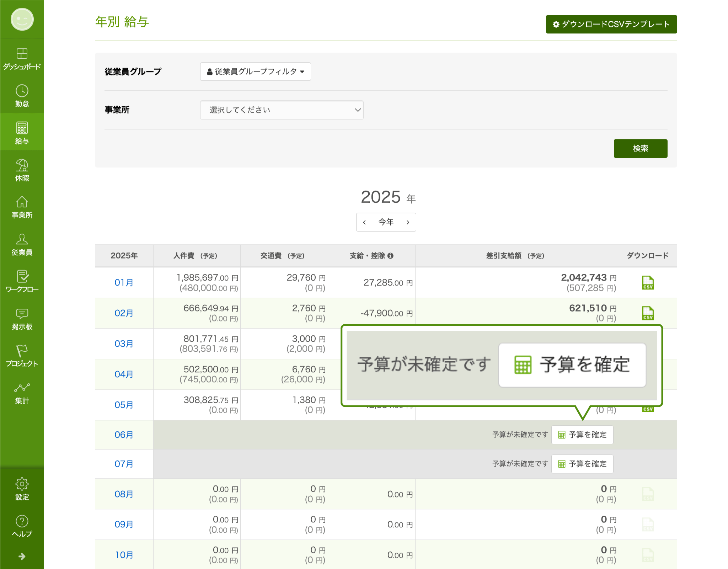This screenshot has height=569, width=728.
Task: Open the 事業所 選択してください select box
Action: pos(282,110)
